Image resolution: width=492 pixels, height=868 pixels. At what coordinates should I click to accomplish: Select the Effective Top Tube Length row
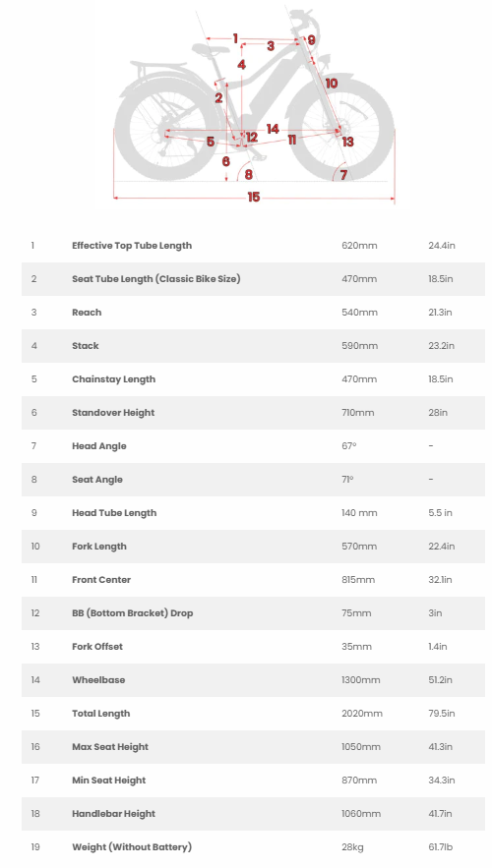click(x=253, y=245)
